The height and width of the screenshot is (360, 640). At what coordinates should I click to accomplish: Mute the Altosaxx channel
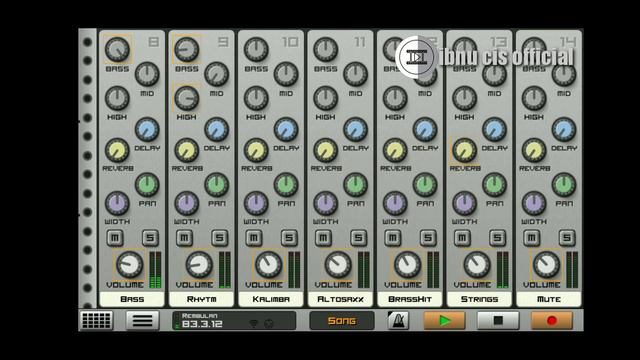(323, 238)
